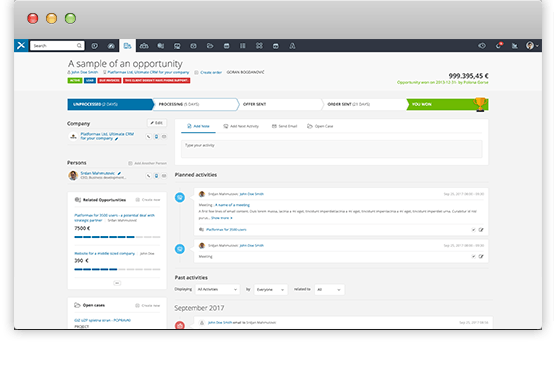Click the green ACTIVE tag
Viewport: 555px width, 370px height.
coord(75,80)
